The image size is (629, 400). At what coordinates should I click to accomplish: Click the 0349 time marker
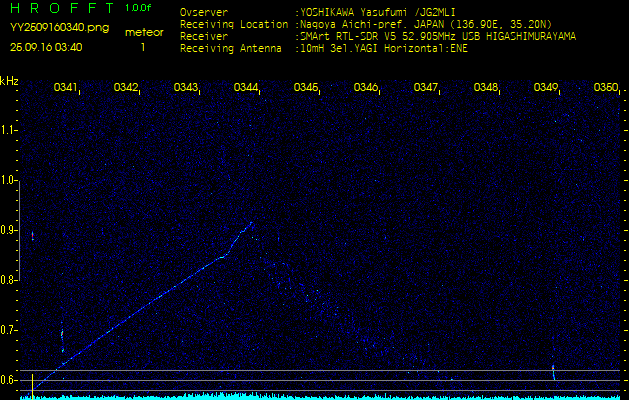pos(546,88)
